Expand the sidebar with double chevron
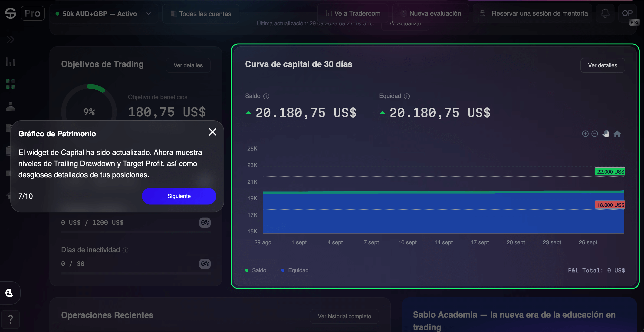Screen dimensions: 644x332 click(10, 39)
